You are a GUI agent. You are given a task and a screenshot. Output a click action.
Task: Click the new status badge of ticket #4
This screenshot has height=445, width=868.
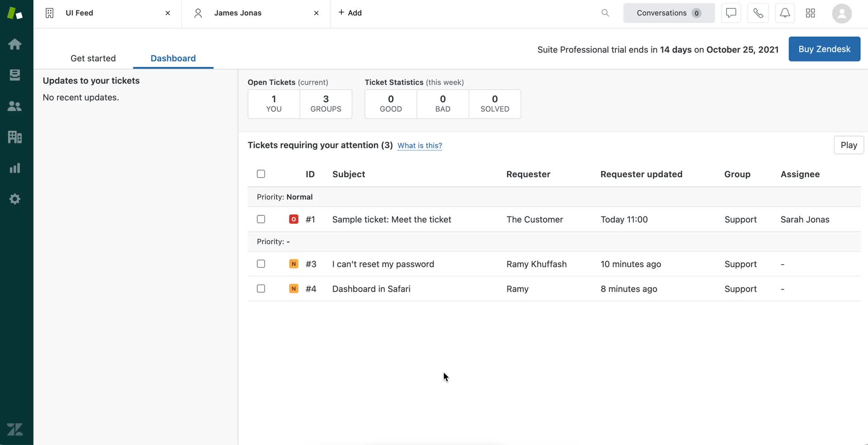coord(294,289)
